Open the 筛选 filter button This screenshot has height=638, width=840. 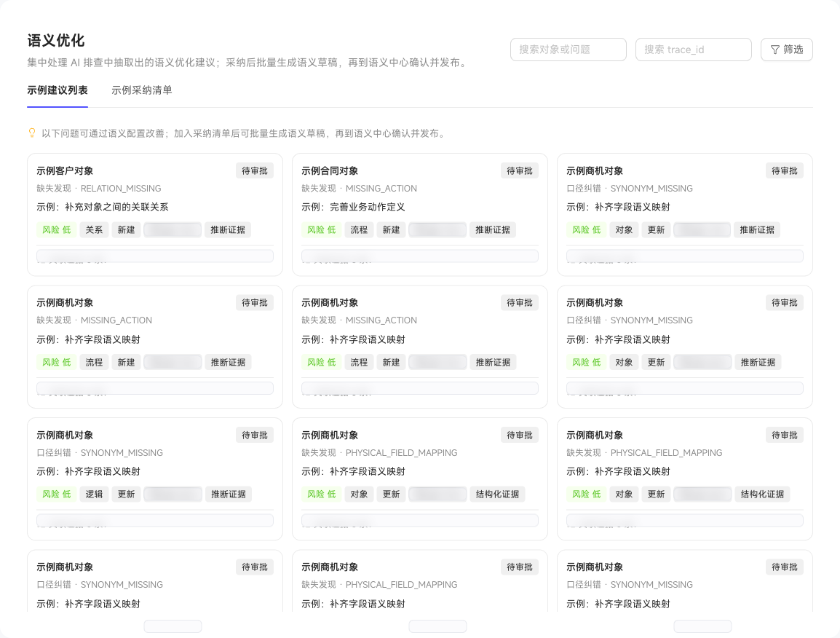786,50
